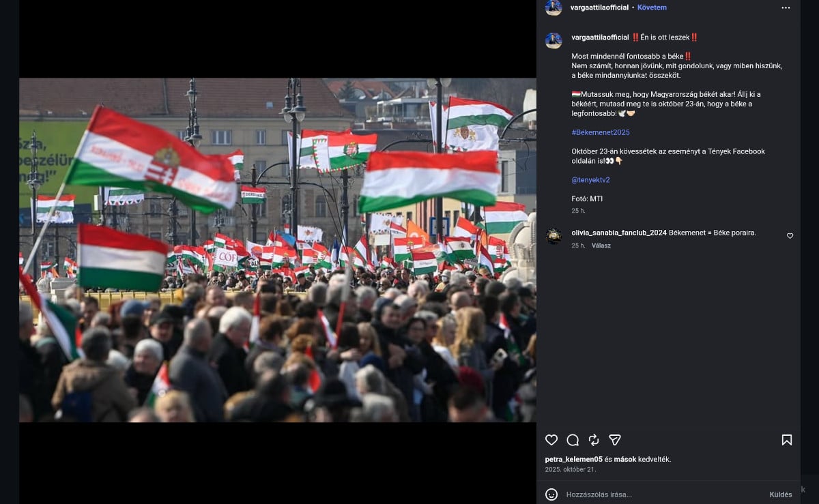Like the post with the heart icon
Image resolution: width=819 pixels, height=504 pixels.
click(x=551, y=440)
